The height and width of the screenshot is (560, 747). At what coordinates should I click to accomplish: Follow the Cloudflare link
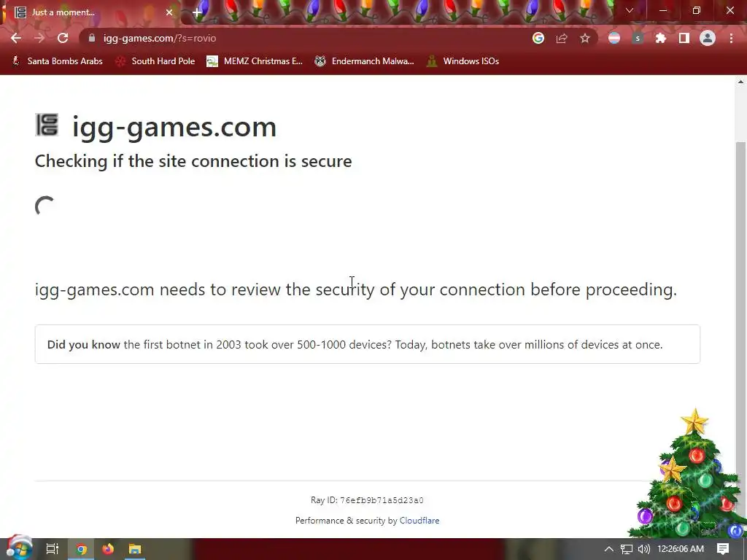(419, 521)
